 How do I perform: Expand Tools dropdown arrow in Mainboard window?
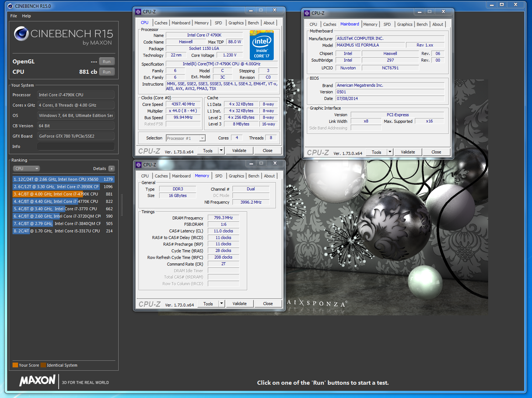tap(390, 152)
